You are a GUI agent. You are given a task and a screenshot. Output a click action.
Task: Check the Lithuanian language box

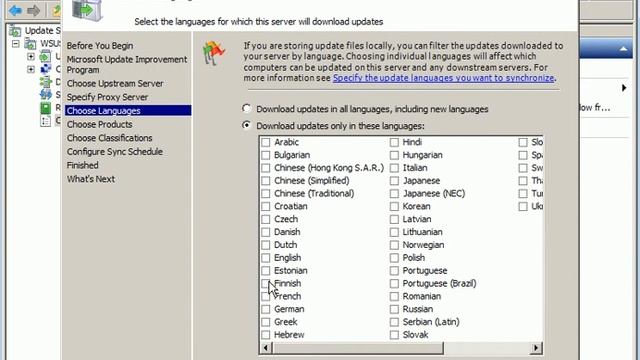[394, 232]
